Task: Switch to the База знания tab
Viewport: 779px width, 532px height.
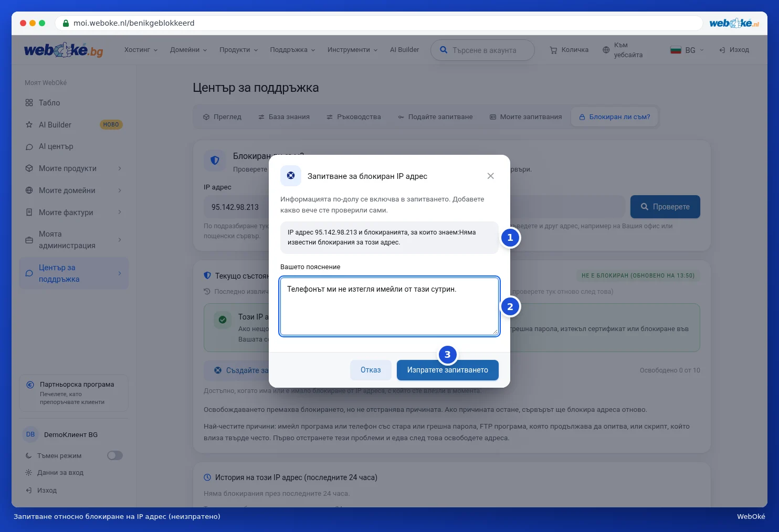Action: [284, 117]
